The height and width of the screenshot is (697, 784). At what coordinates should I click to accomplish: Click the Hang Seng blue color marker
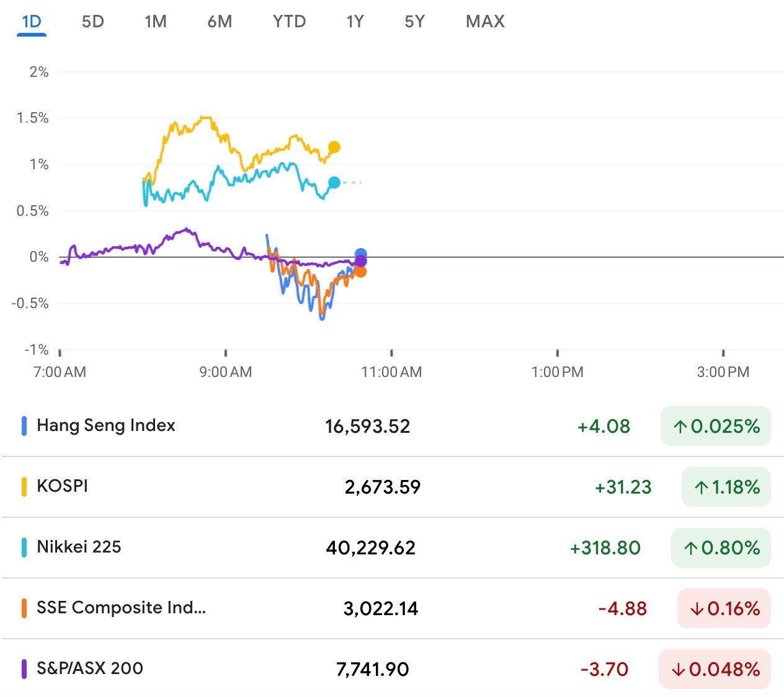tap(24, 426)
